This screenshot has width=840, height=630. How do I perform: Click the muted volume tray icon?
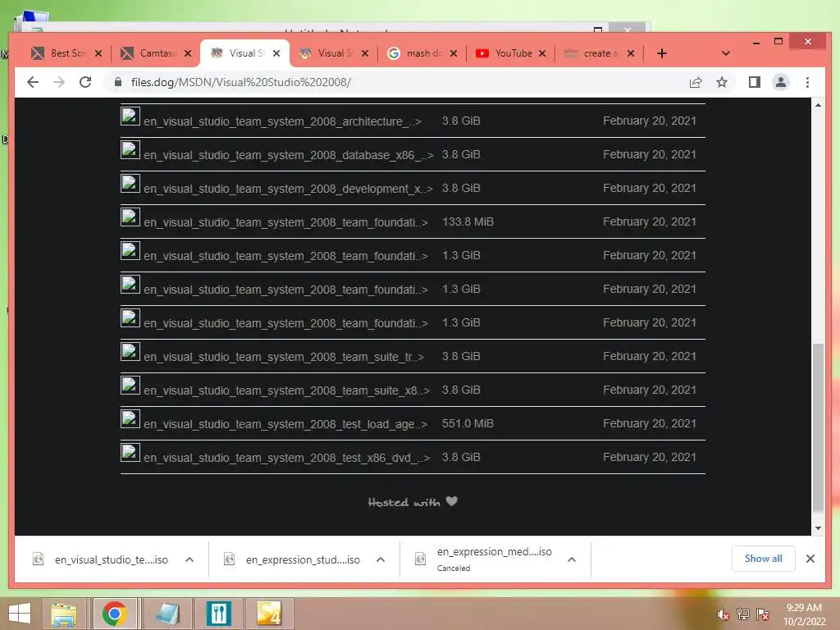[724, 614]
